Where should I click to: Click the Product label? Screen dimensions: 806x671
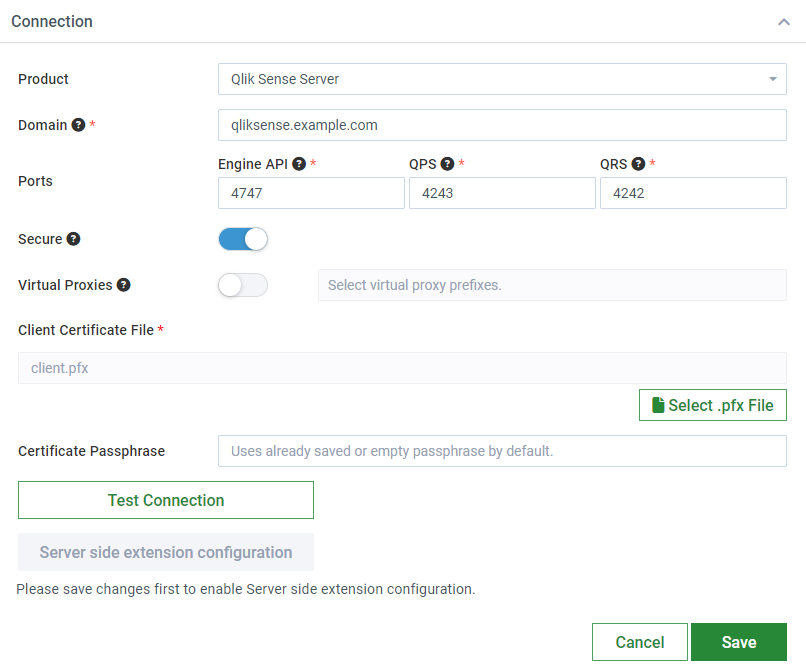pyautogui.click(x=43, y=79)
